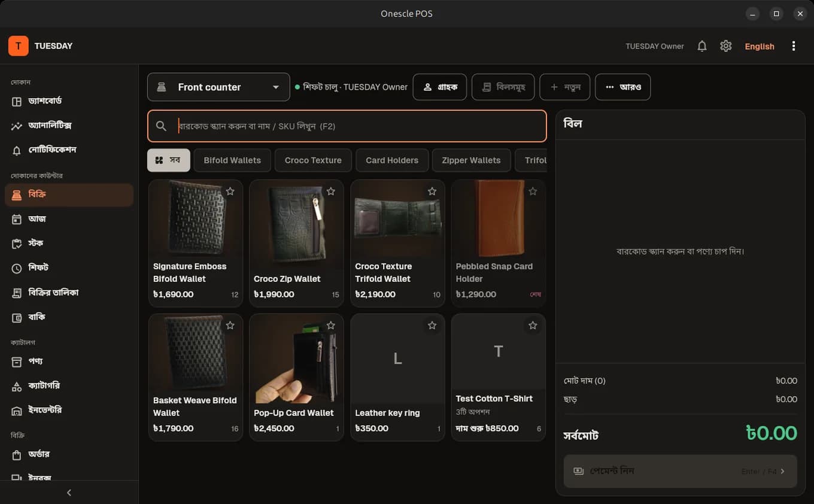Filter by Bifold Wallets category
This screenshot has height=504, width=814.
click(x=232, y=160)
